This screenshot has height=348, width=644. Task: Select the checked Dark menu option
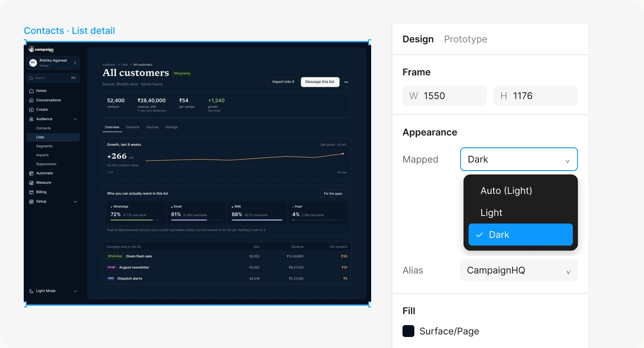point(521,235)
